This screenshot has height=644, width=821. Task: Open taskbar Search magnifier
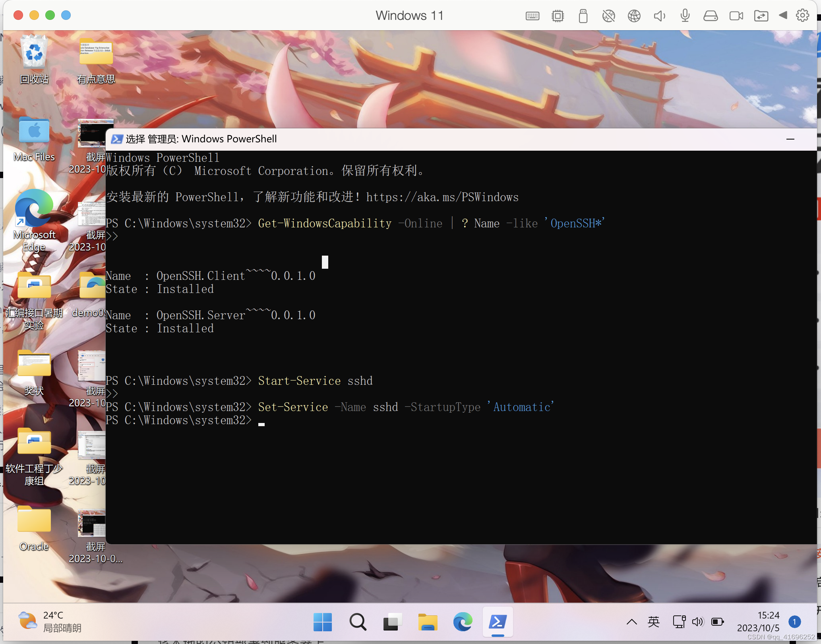[x=358, y=622]
